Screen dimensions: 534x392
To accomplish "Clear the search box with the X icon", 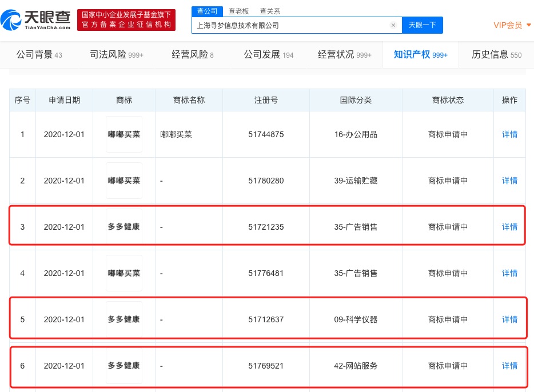I will [393, 25].
